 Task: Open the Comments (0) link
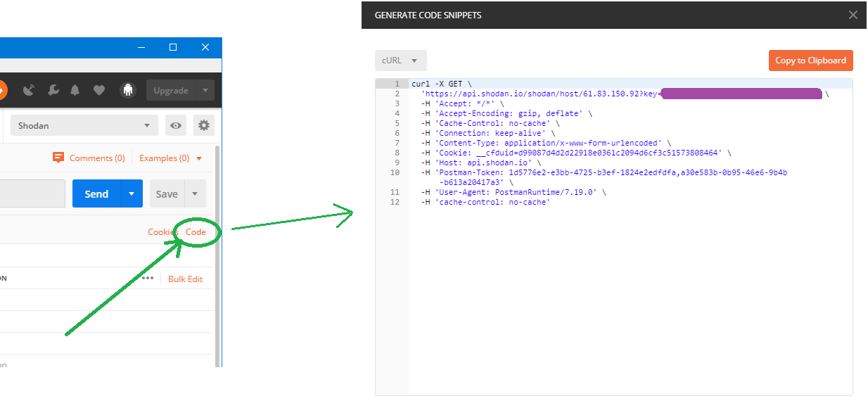point(97,158)
